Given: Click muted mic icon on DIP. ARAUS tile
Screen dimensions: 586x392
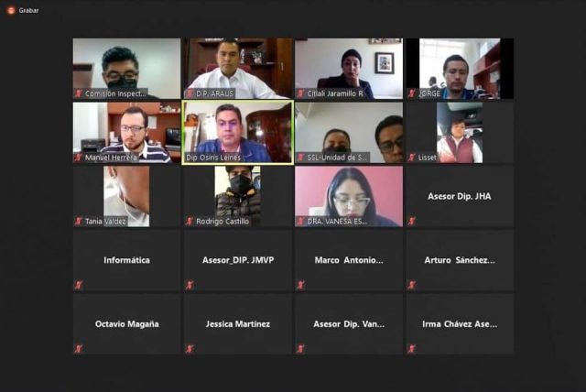Looking at the screenshot, I should 190,93.
